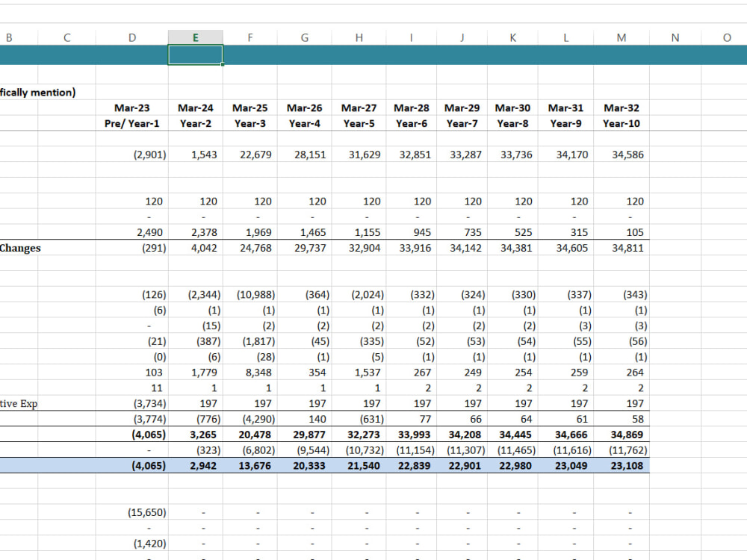Select the Year-10 cell
The width and height of the screenshot is (747, 560).
coord(622,123)
